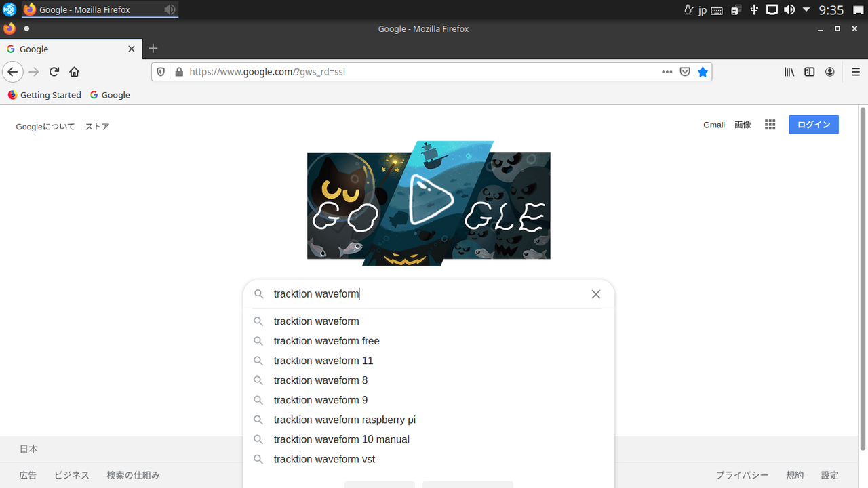
Task: Open the jp keyboard layout selector
Action: click(702, 9)
